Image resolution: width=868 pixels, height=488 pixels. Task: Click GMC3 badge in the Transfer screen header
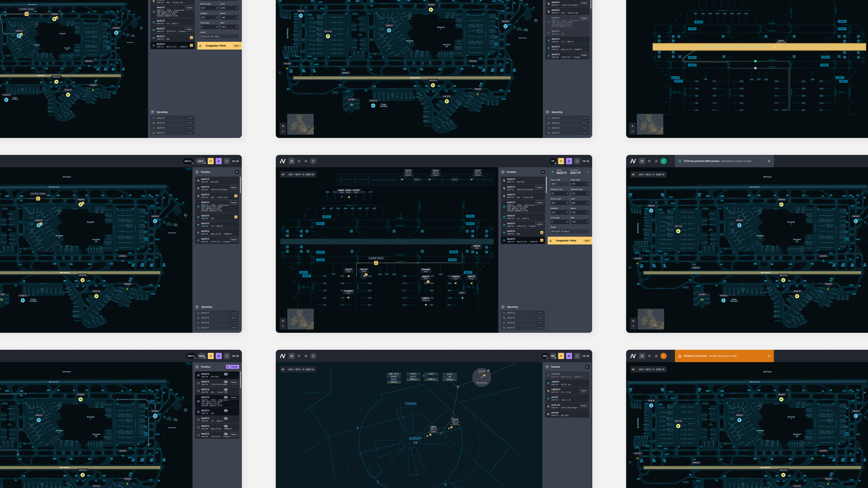(x=201, y=356)
